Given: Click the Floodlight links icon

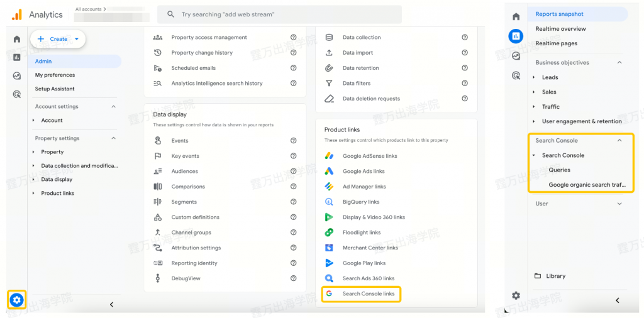Looking at the screenshot, I should click(329, 233).
